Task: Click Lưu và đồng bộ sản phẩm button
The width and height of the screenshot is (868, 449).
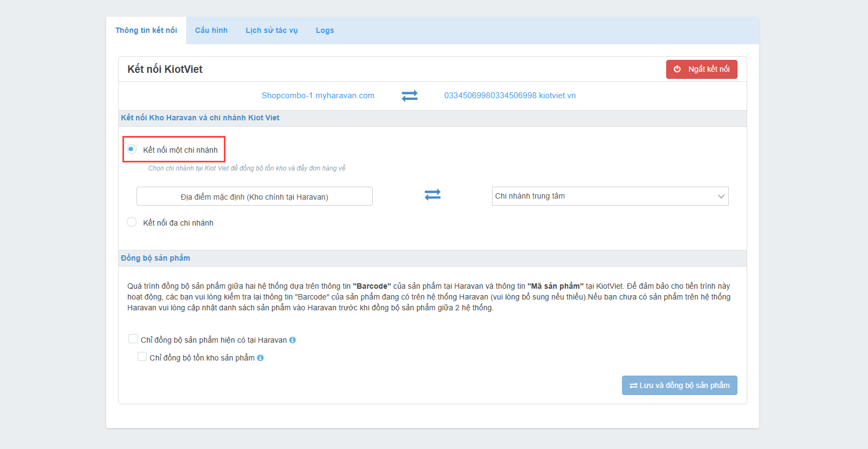Action: (680, 385)
